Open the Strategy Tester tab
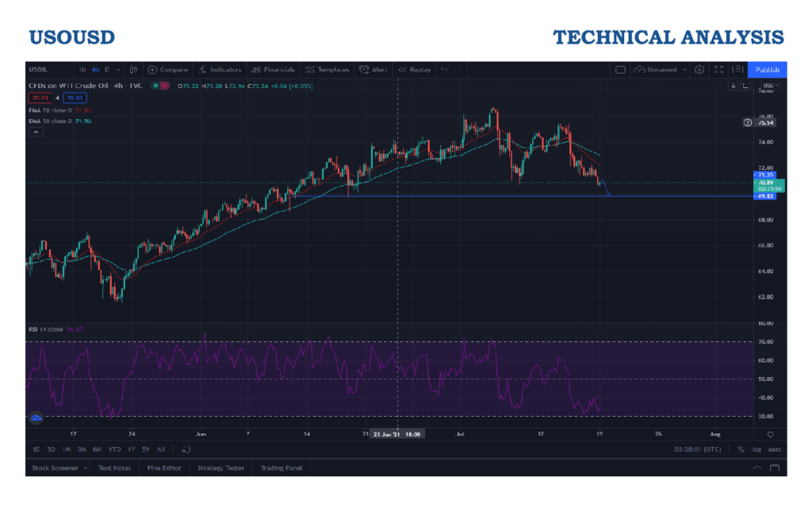 [221, 468]
